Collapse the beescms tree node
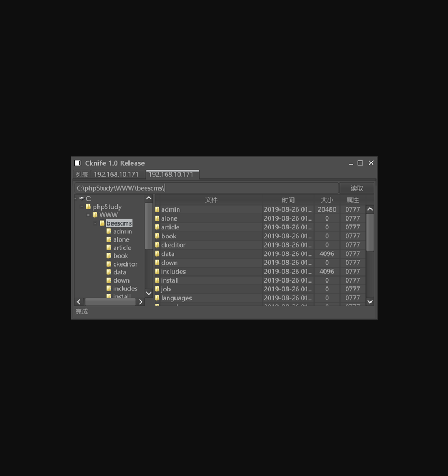The width and height of the screenshot is (448, 476). point(95,223)
